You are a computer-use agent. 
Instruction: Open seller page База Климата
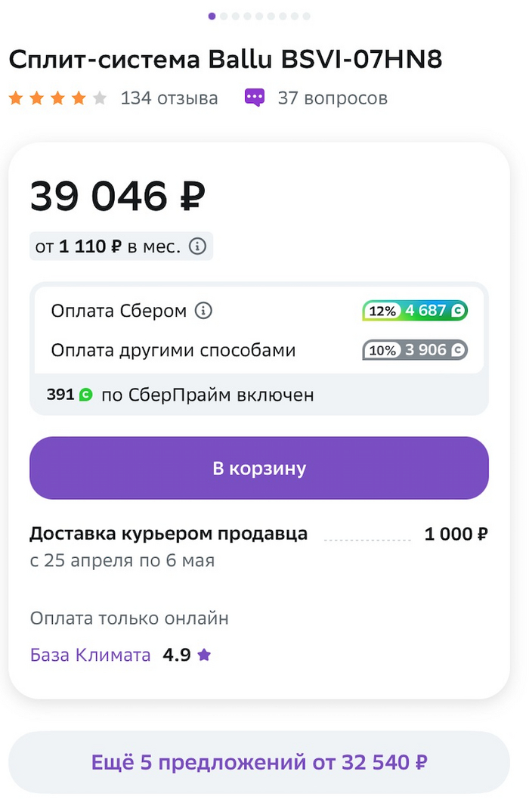(x=91, y=655)
